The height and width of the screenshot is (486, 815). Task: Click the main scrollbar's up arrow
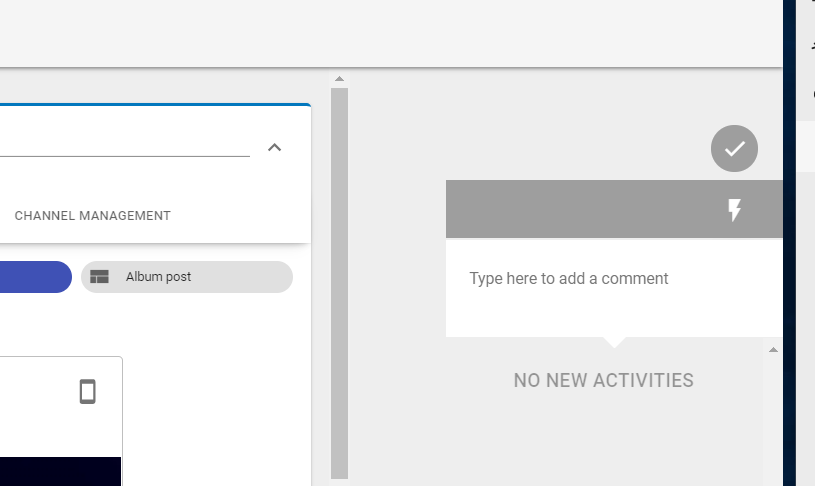point(339,79)
